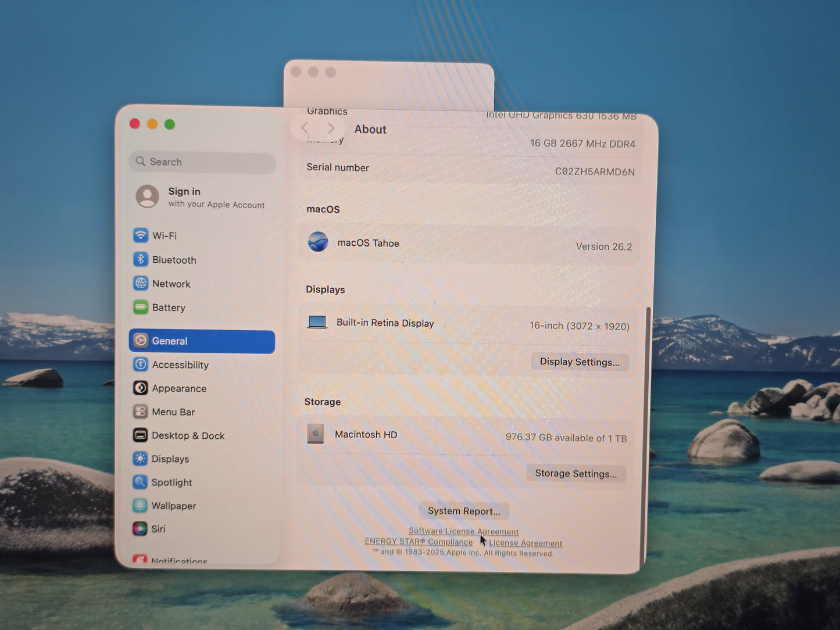
Task: Select the Desktop & Dock icon
Action: (140, 435)
